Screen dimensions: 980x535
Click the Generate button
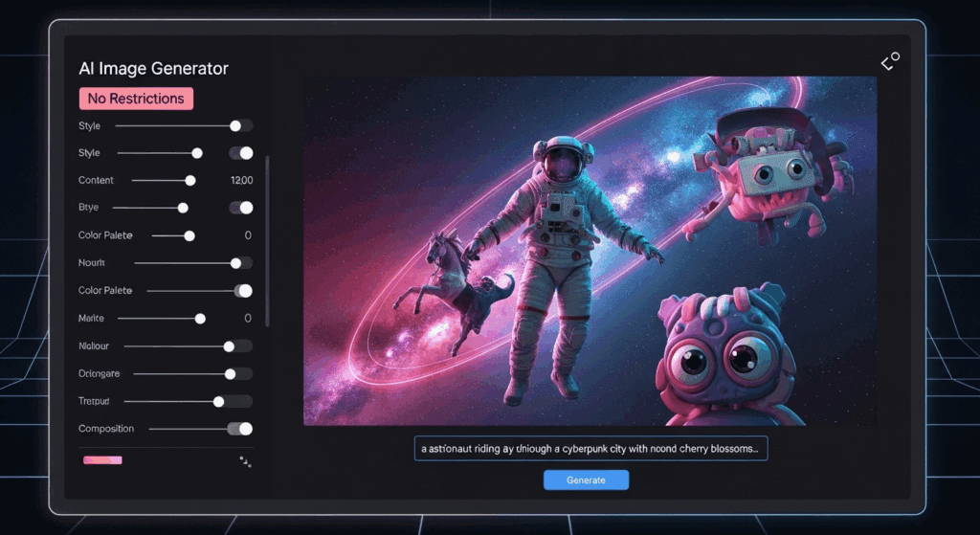[587, 480]
